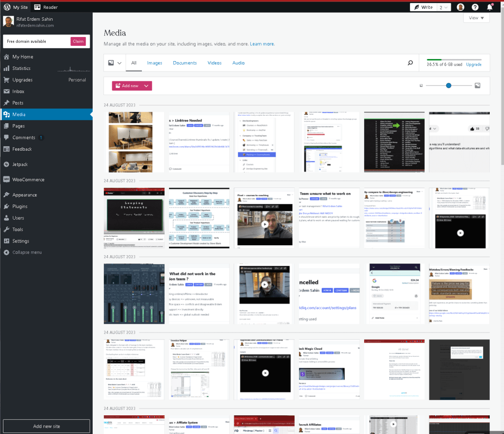This screenshot has width=504, height=434.
Task: Click the thumbnail size slider handle
Action: pos(448,86)
